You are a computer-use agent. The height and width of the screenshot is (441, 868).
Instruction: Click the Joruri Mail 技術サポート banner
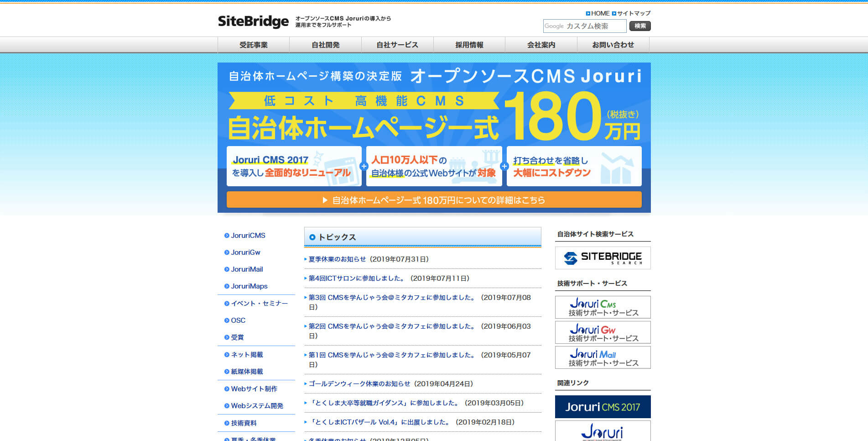(x=603, y=357)
